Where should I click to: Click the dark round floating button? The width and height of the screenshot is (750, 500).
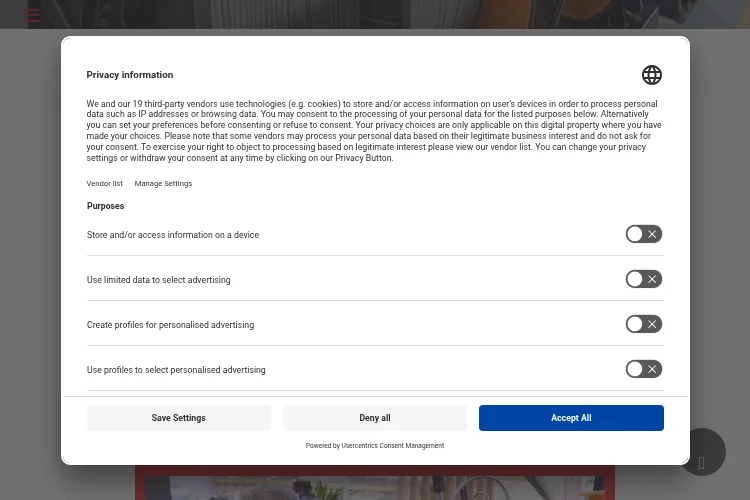702,452
